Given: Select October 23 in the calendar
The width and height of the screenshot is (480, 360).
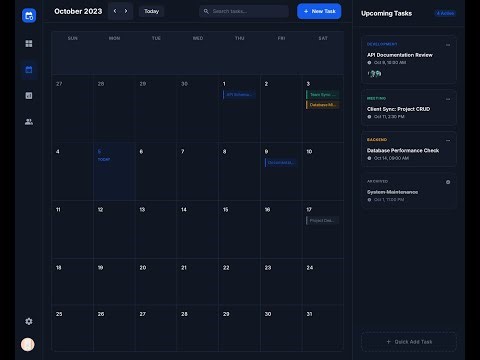Looking at the screenshot, I should tap(281, 282).
